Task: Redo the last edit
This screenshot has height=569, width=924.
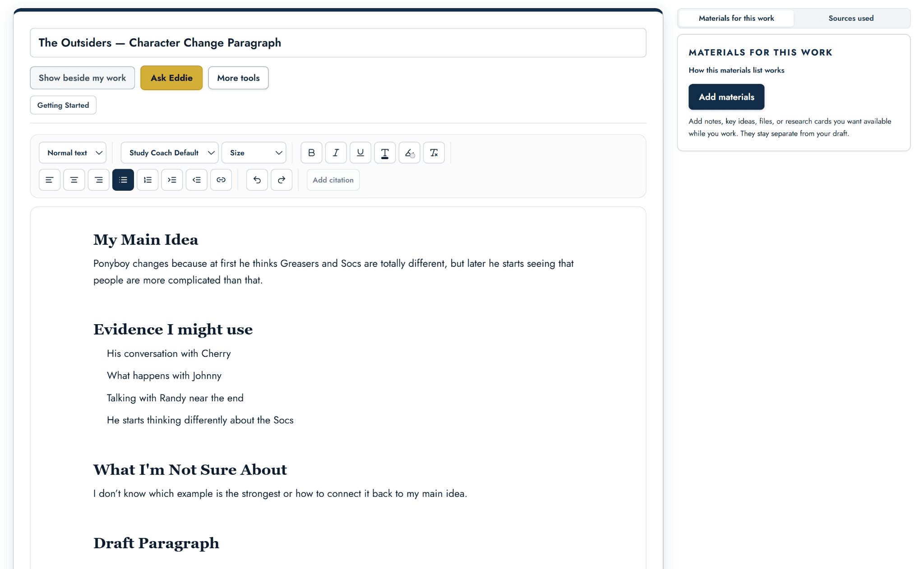Action: pyautogui.click(x=282, y=180)
